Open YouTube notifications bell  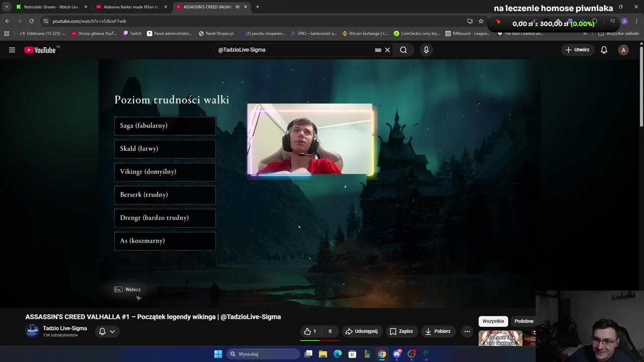click(x=604, y=50)
